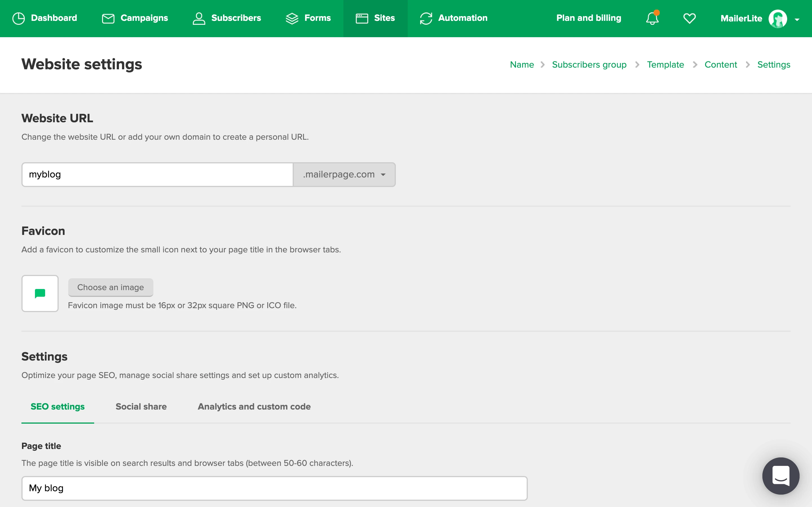Go to the Template breadcrumb step

point(665,65)
